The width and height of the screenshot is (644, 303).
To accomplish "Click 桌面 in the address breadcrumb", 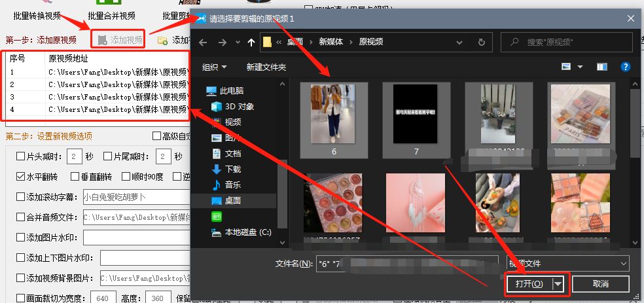I will (295, 42).
